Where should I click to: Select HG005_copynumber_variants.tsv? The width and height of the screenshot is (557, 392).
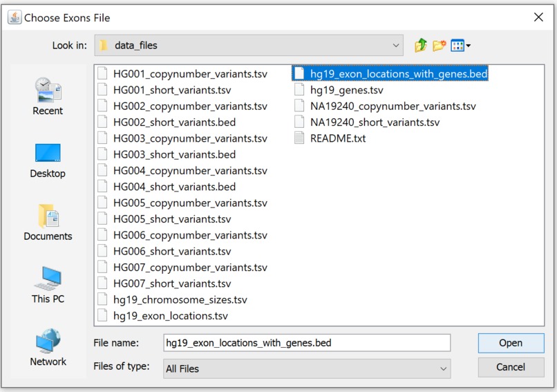pos(182,203)
